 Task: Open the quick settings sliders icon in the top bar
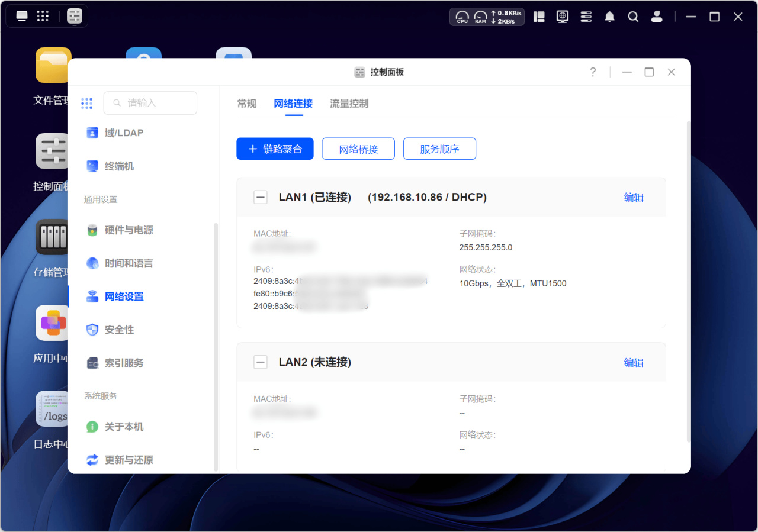[x=586, y=17]
